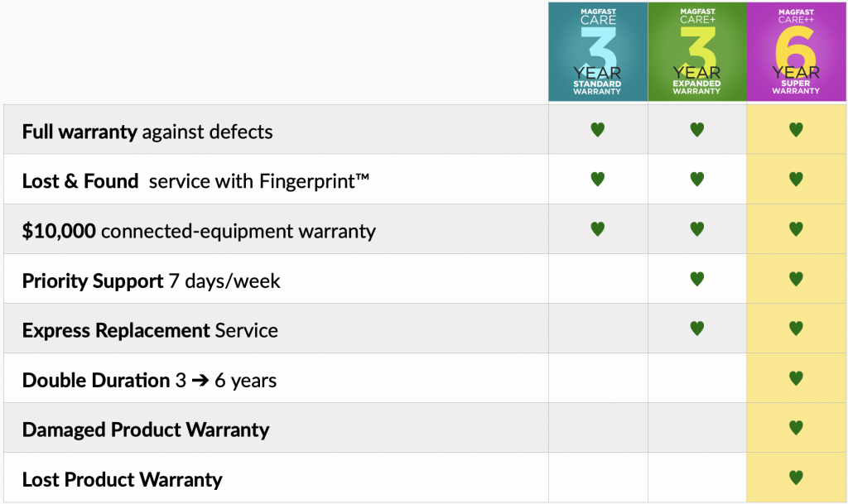Click the Super column heart for Lost & Found
This screenshot has width=848, height=504.
[x=796, y=179]
